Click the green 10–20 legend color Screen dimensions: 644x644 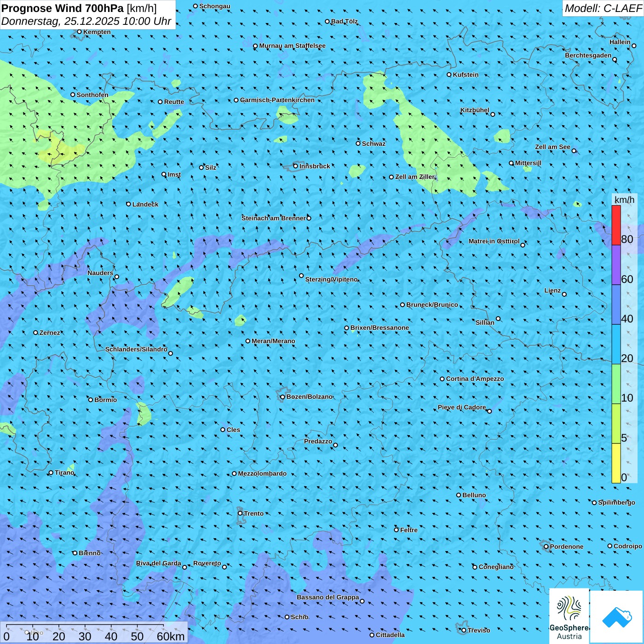tap(616, 384)
